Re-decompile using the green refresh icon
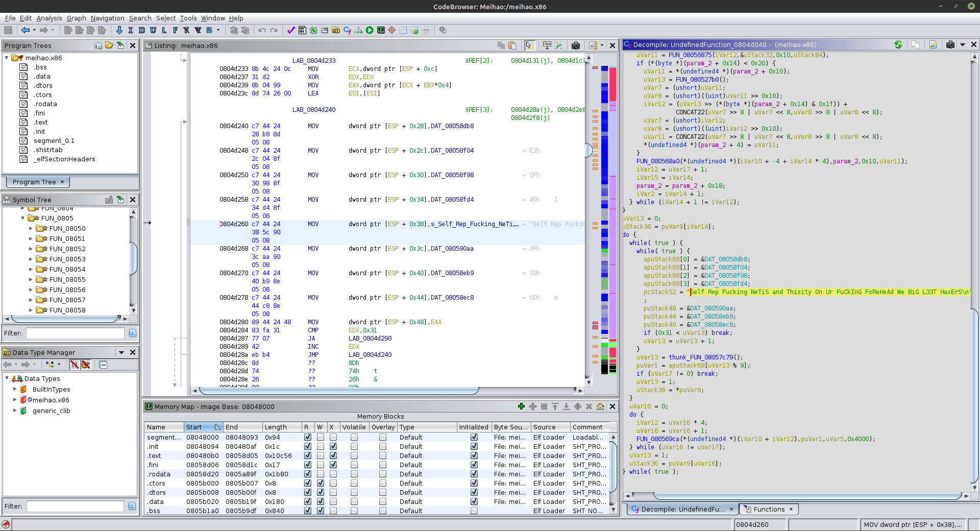Image resolution: width=980 pixels, height=531 pixels. pyautogui.click(x=898, y=44)
